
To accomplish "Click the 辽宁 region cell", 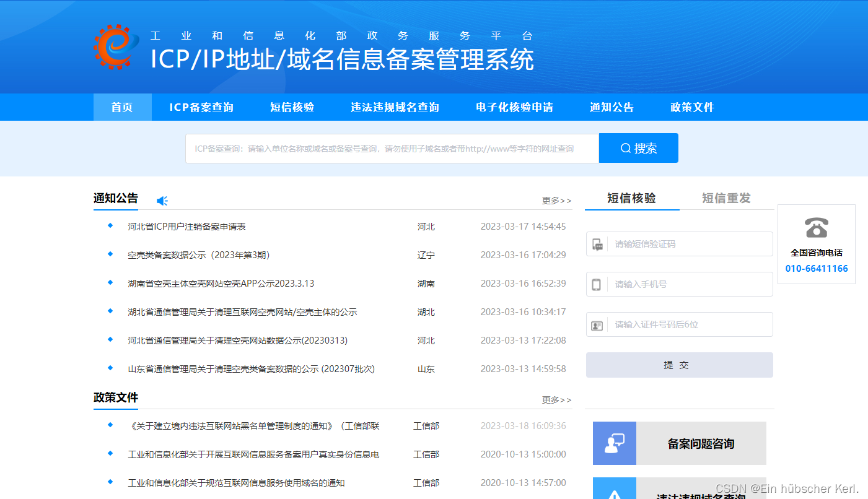I will tap(426, 255).
